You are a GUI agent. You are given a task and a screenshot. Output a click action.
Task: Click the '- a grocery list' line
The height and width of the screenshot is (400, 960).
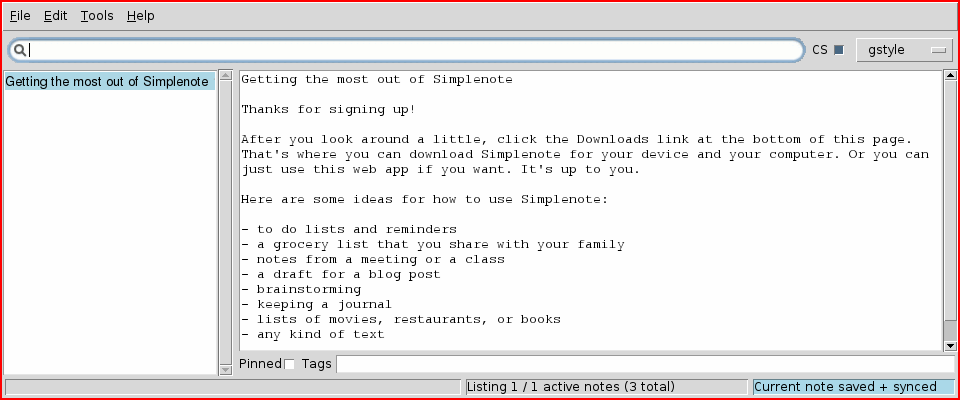(x=432, y=244)
